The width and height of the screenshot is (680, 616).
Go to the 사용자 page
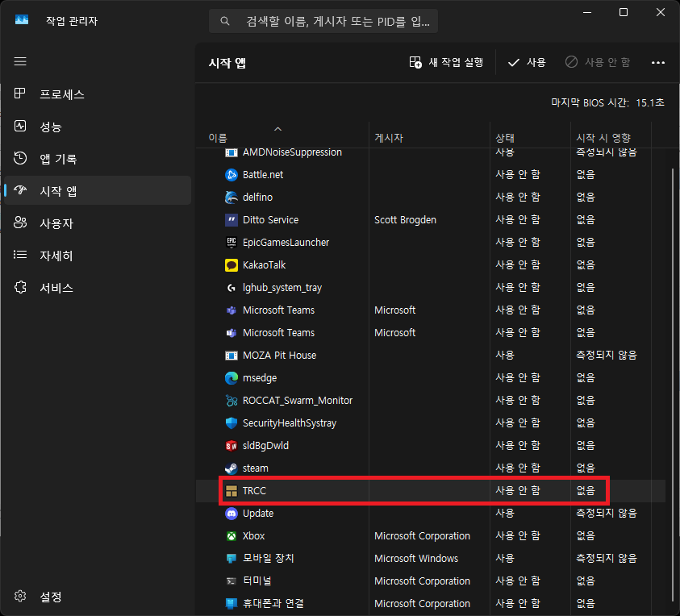(98, 223)
